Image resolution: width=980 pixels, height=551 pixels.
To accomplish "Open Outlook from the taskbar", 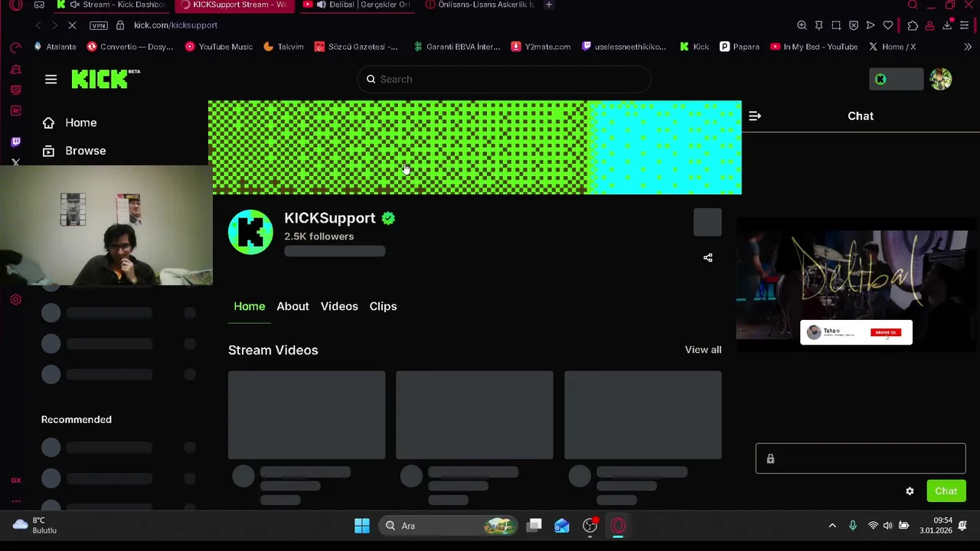I will click(562, 526).
